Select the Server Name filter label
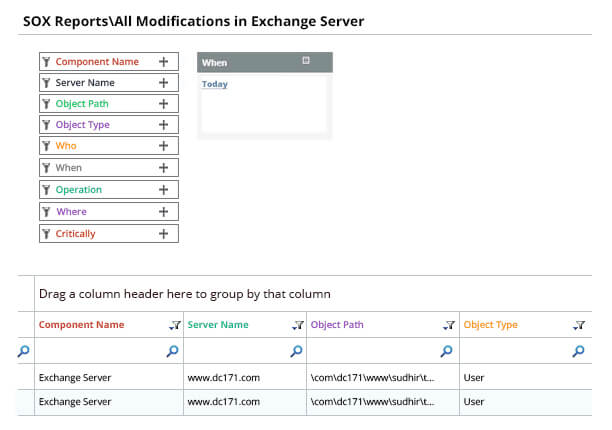Image resolution: width=612 pixels, height=430 pixels. pyautogui.click(x=85, y=83)
